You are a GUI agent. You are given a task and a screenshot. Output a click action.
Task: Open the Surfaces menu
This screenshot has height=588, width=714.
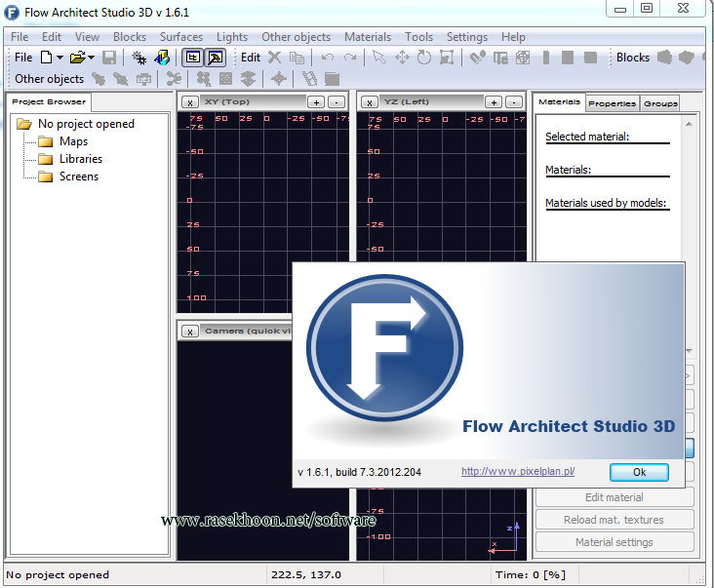(x=181, y=37)
